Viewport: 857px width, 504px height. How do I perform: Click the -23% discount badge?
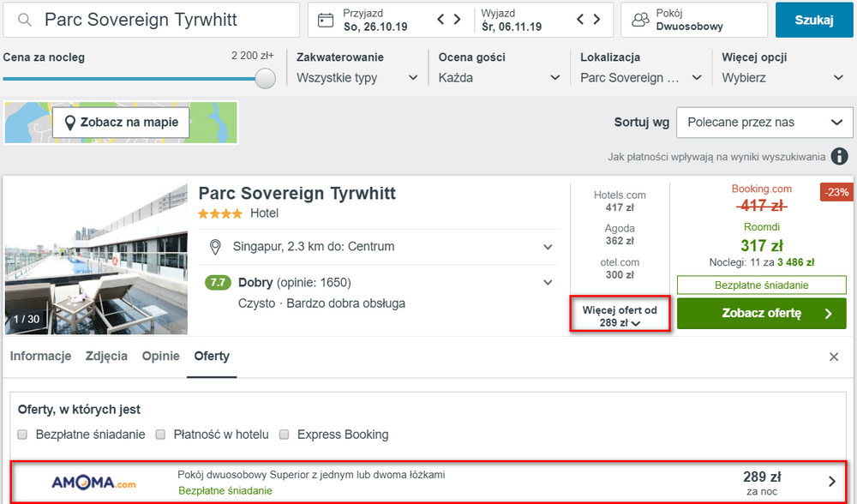[x=836, y=192]
